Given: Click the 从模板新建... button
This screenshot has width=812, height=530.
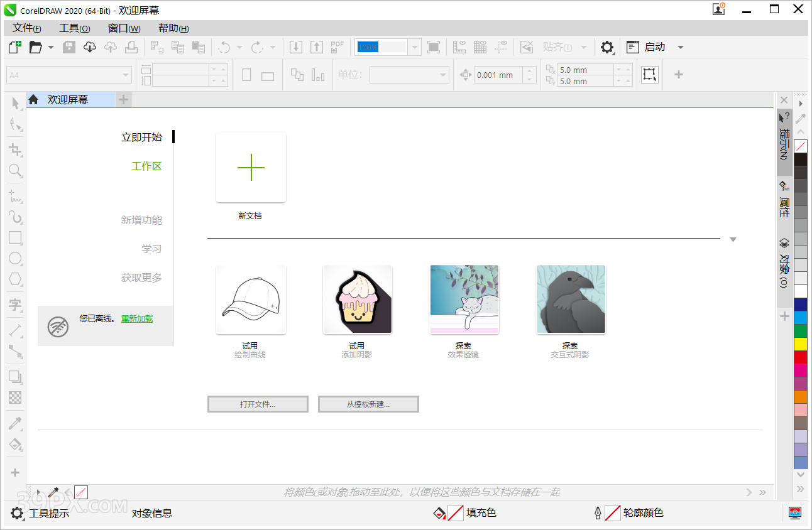Looking at the screenshot, I should point(368,404).
